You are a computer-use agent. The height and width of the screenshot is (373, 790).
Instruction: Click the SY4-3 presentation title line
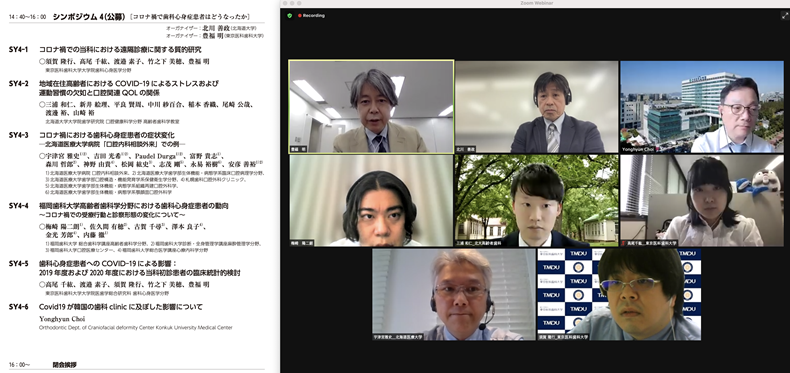107,135
